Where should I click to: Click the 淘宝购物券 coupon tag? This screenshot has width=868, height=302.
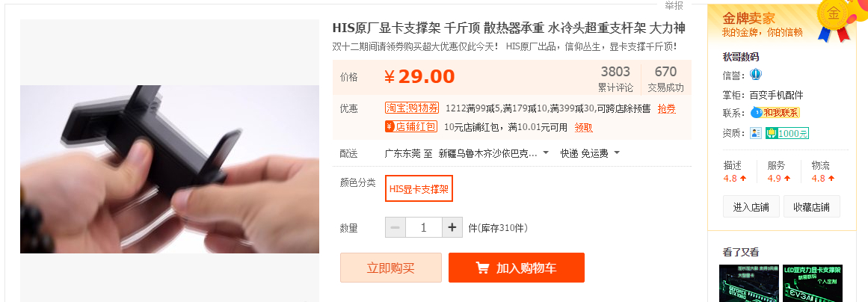click(411, 108)
